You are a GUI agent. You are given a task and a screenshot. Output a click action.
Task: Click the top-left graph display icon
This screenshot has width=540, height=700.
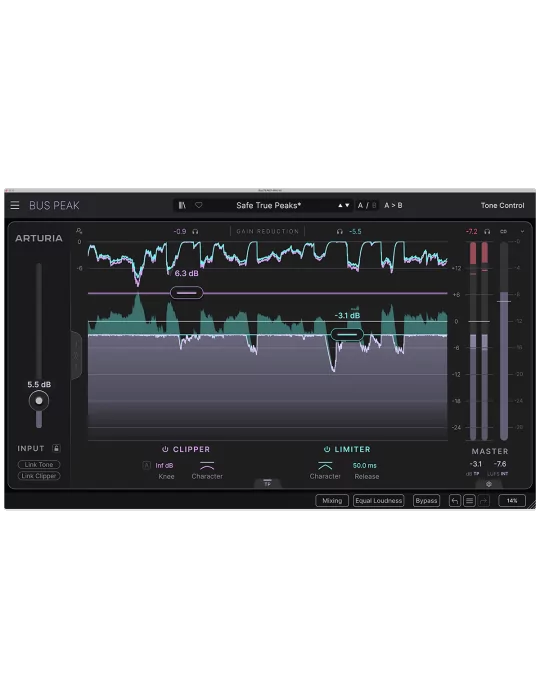79,231
